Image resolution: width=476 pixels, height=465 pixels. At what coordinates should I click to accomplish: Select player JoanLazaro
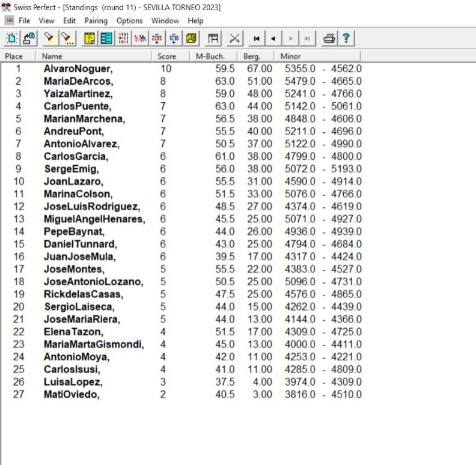[x=73, y=181]
